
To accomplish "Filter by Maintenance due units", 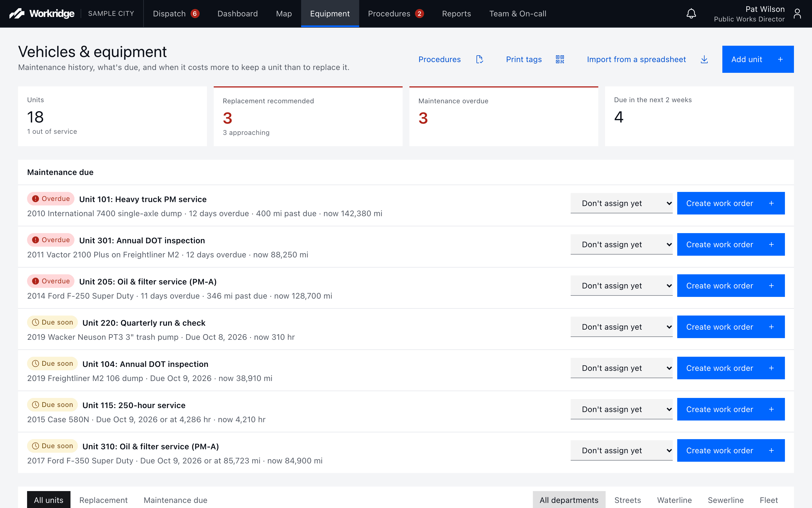I will pyautogui.click(x=175, y=500).
